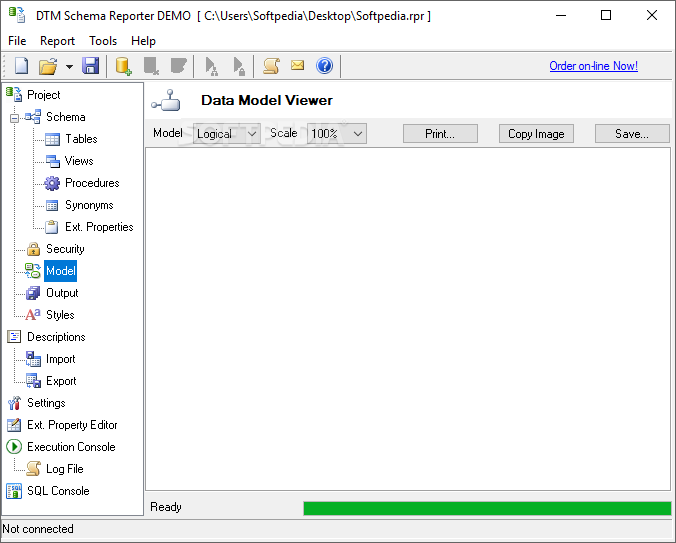The height and width of the screenshot is (543, 676).
Task: Select the Synonyms tree item
Action: click(89, 205)
